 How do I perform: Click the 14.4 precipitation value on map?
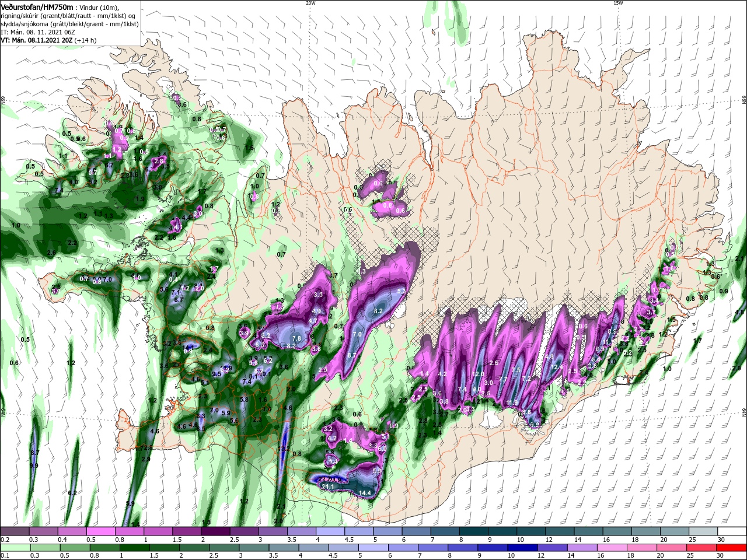point(365,494)
